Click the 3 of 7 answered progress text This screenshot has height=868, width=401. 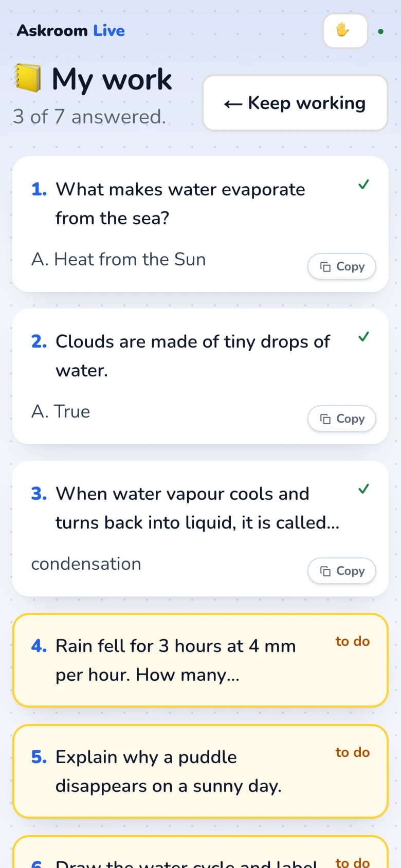[89, 117]
